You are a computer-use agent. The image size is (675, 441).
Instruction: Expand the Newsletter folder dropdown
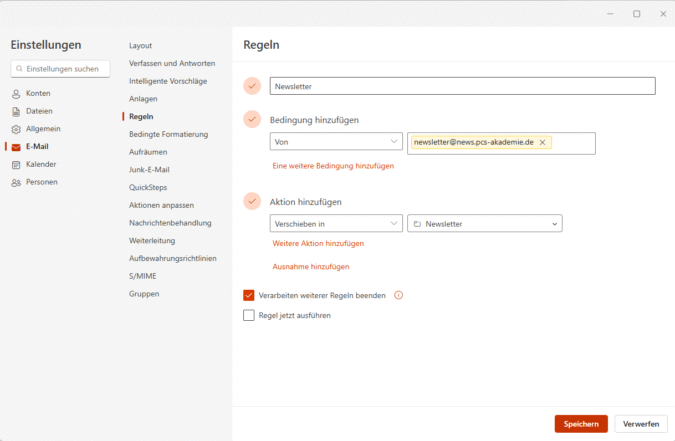click(x=484, y=224)
